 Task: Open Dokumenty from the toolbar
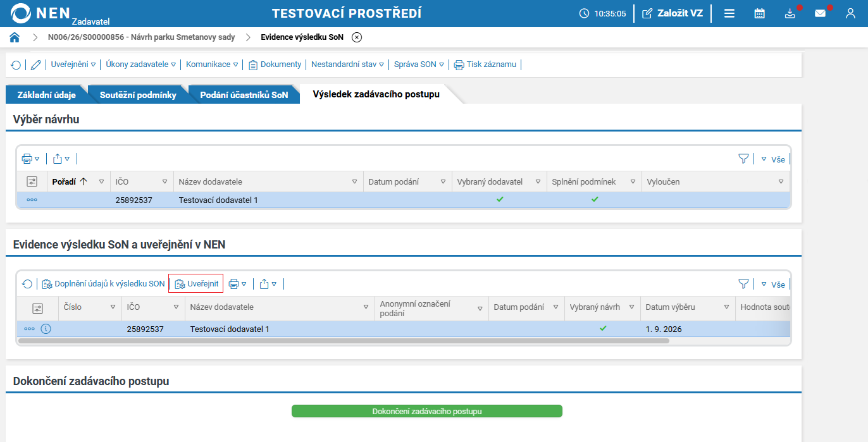275,64
